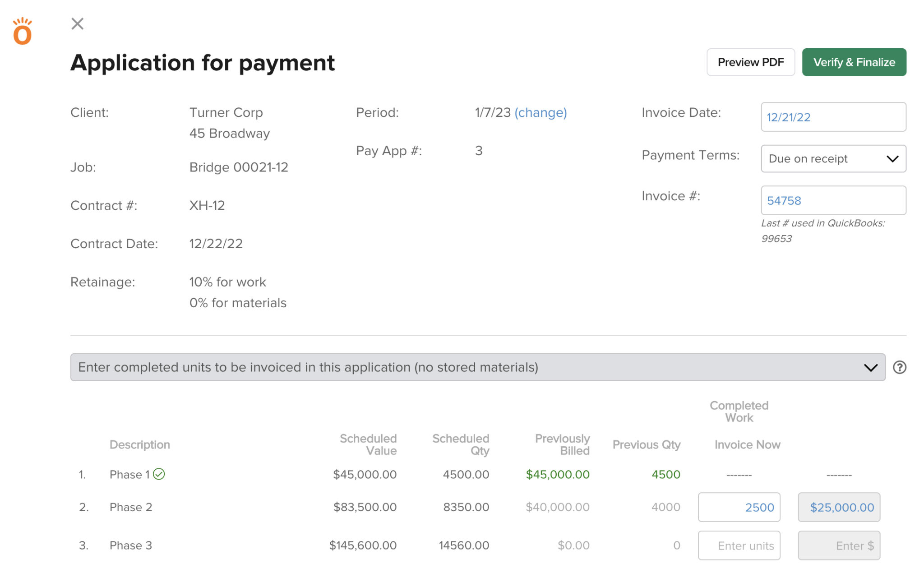Image resolution: width=924 pixels, height=578 pixels.
Task: Close the payment application with X icon
Action: point(78,23)
